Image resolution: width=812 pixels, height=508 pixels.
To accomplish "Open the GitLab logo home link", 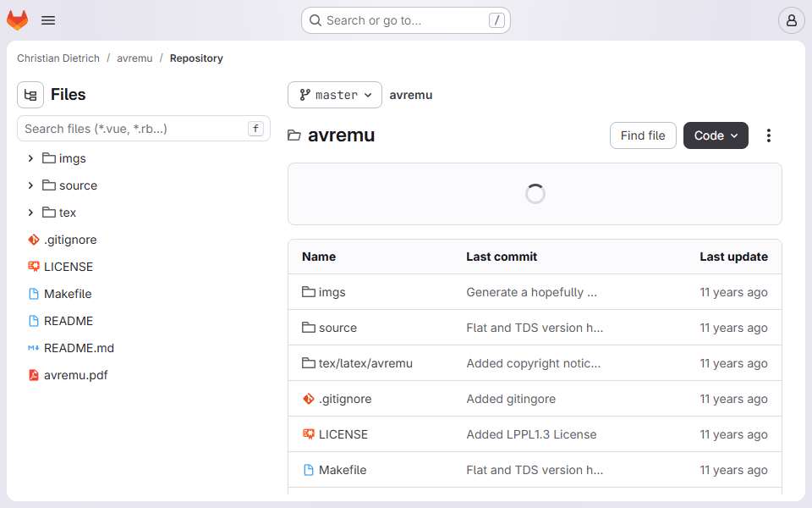I will point(17,20).
